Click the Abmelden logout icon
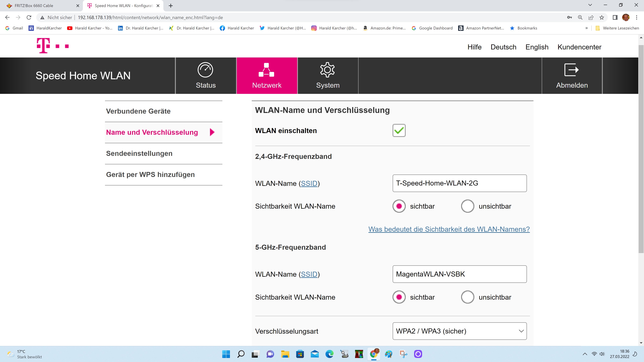 click(x=572, y=70)
